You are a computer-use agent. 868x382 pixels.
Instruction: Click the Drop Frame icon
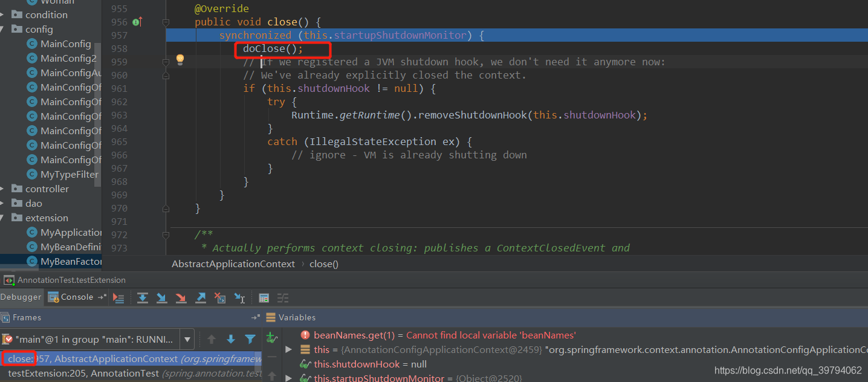click(220, 297)
